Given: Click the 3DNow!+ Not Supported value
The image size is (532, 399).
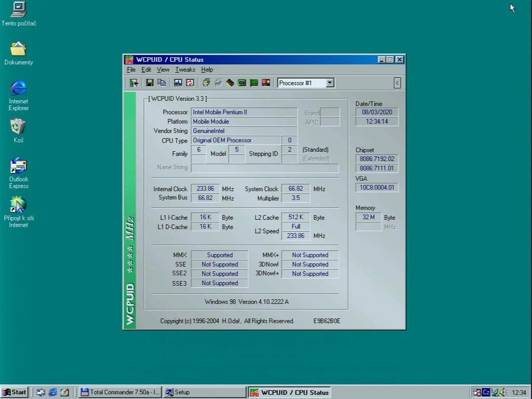Looking at the screenshot, I should pyautogui.click(x=310, y=273).
